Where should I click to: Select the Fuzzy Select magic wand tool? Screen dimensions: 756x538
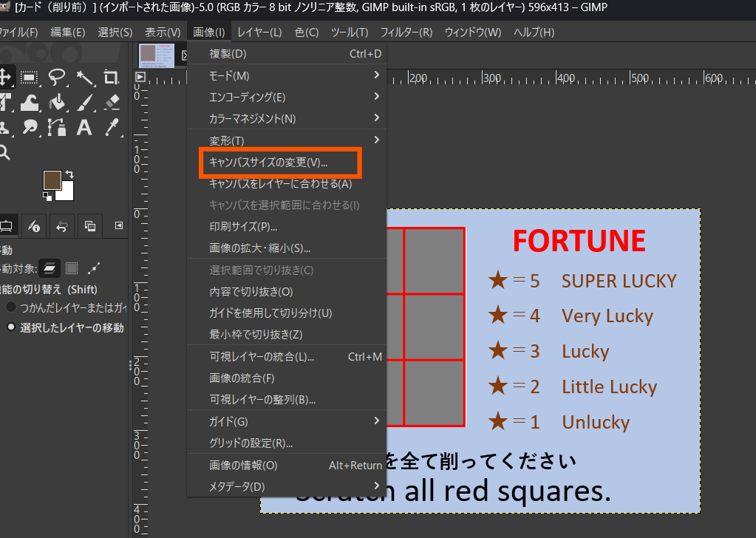tap(84, 77)
